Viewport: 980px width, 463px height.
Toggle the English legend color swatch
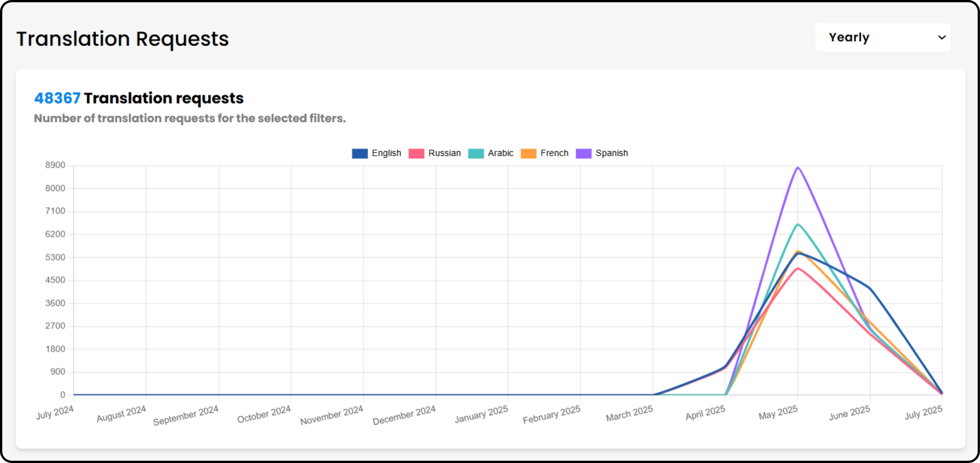point(359,153)
